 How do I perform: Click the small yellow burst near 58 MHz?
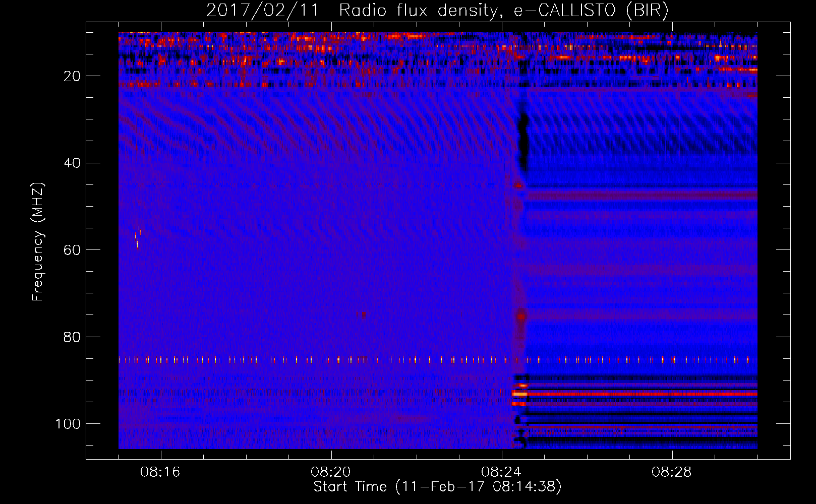[x=138, y=237]
